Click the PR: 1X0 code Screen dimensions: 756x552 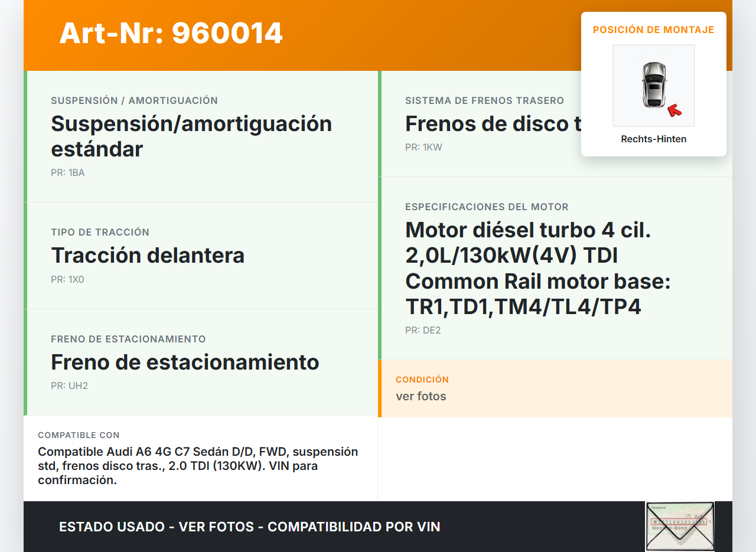67,280
